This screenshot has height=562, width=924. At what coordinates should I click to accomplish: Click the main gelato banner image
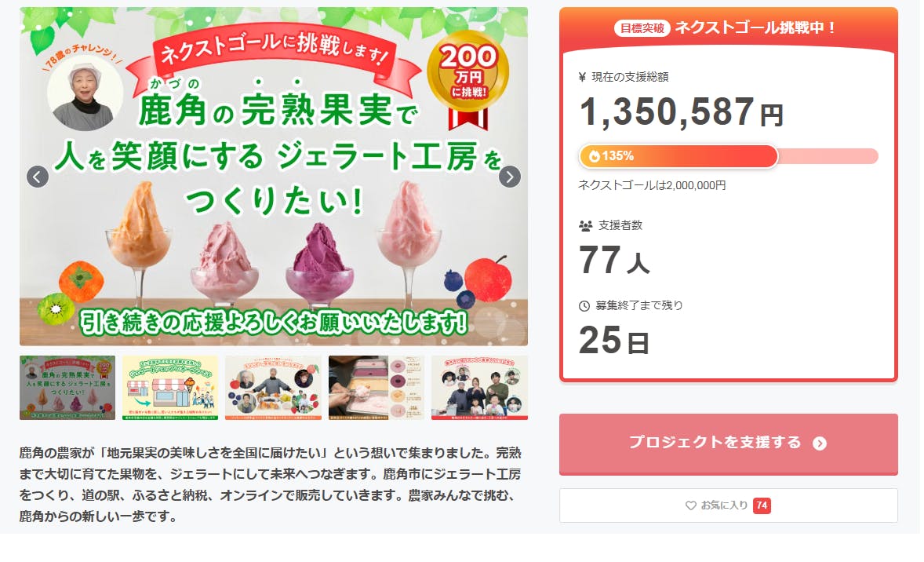tap(273, 235)
